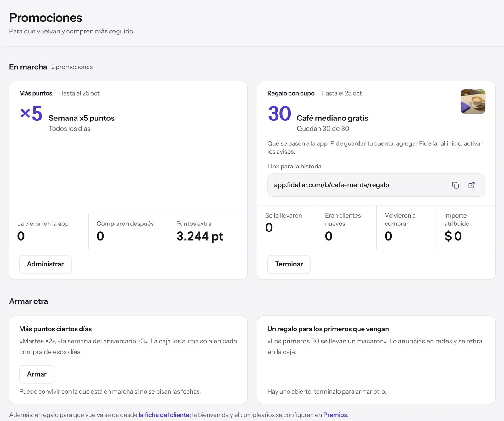Click 'Quedan 30 de 30' text

(x=323, y=129)
